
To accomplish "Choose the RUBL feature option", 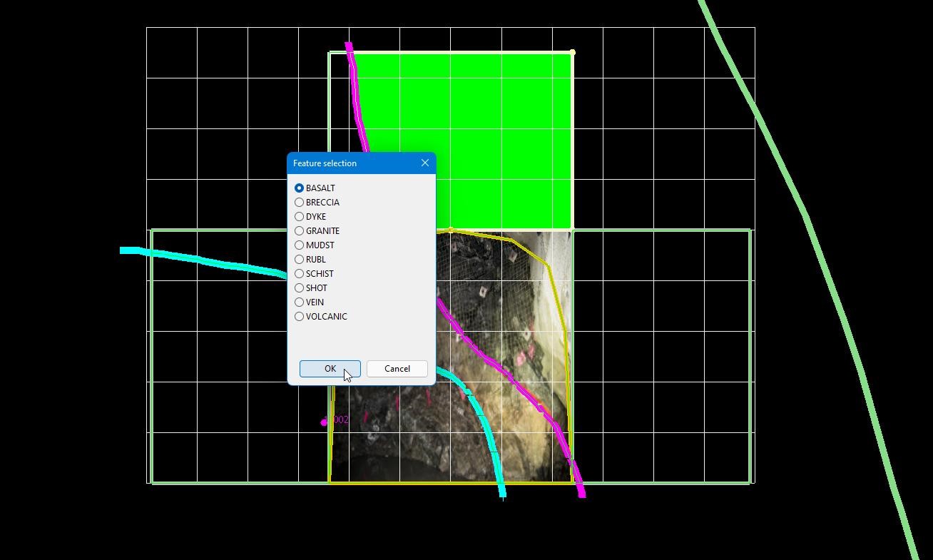I will (x=300, y=260).
